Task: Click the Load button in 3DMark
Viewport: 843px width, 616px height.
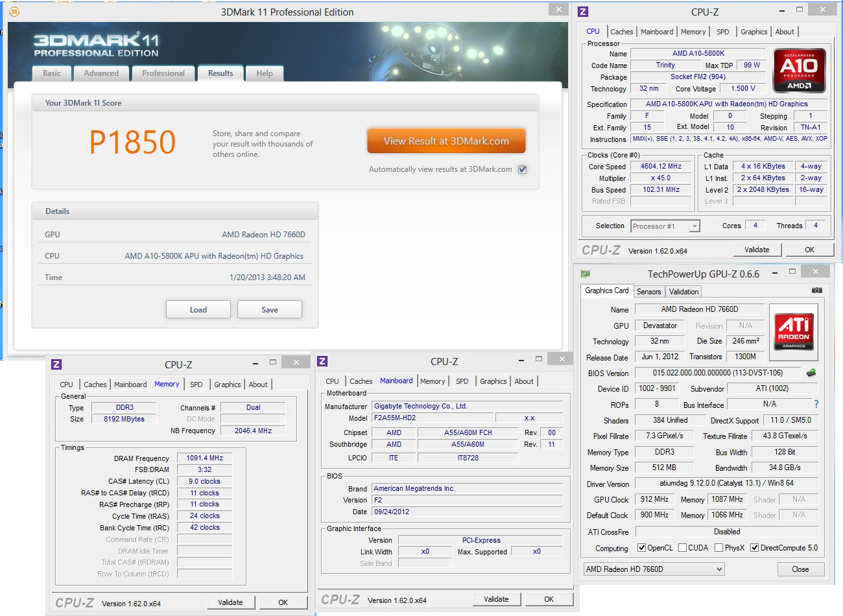Action: pyautogui.click(x=198, y=309)
